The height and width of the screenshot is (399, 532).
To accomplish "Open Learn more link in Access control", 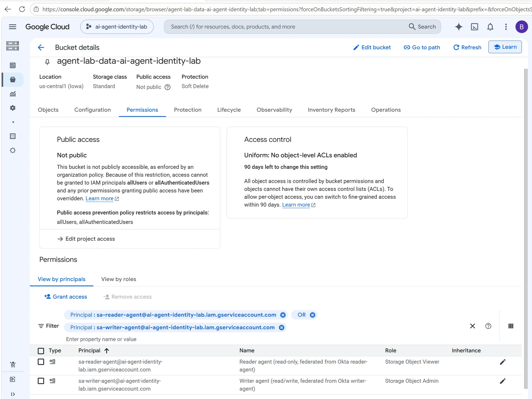I will [296, 205].
